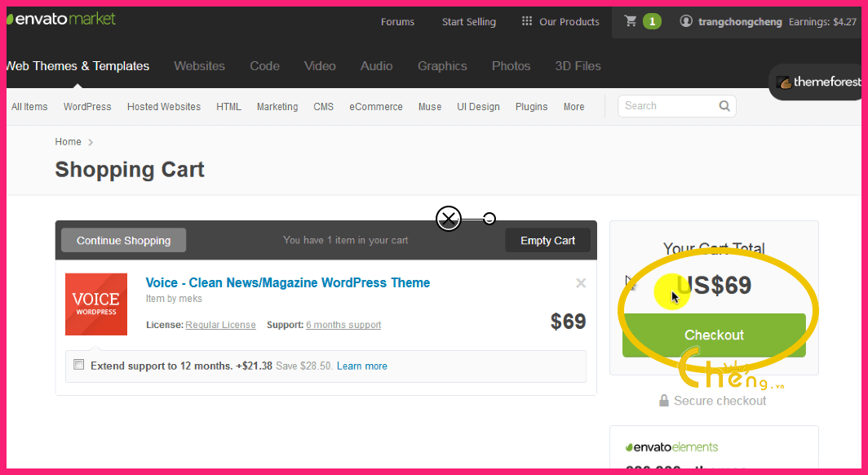Go to the Audio section
Viewport: 868px width, 475px height.
pos(376,66)
